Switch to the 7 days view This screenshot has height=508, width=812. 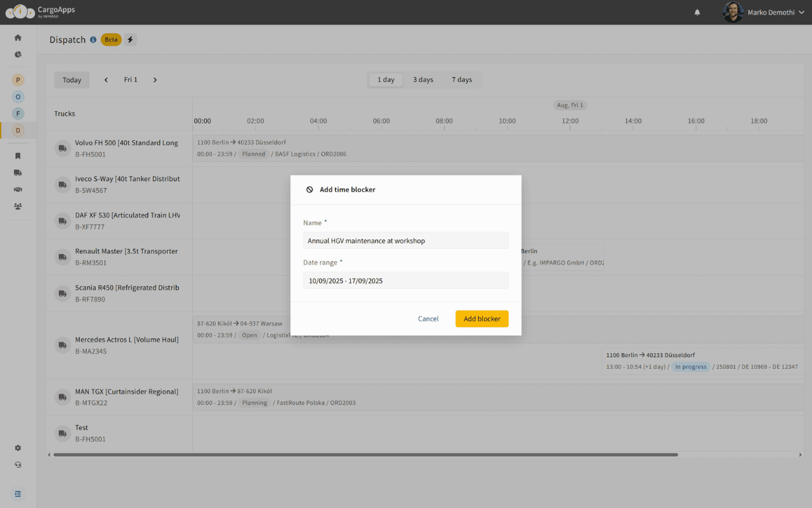pos(462,79)
